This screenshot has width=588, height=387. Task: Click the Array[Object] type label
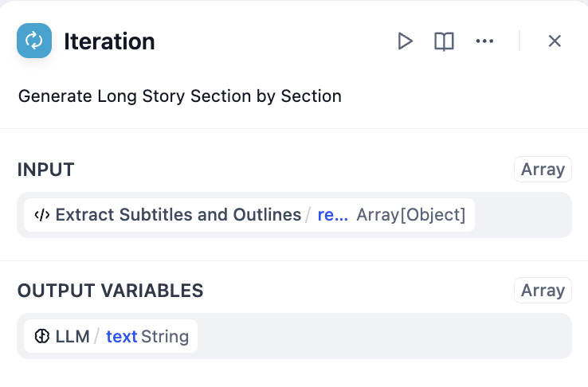(410, 215)
